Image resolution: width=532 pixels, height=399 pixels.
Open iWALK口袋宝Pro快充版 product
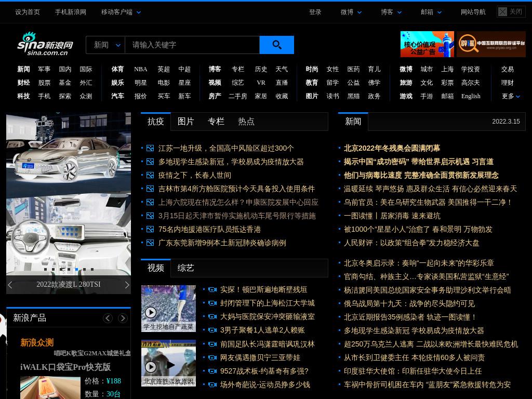[x=65, y=367]
